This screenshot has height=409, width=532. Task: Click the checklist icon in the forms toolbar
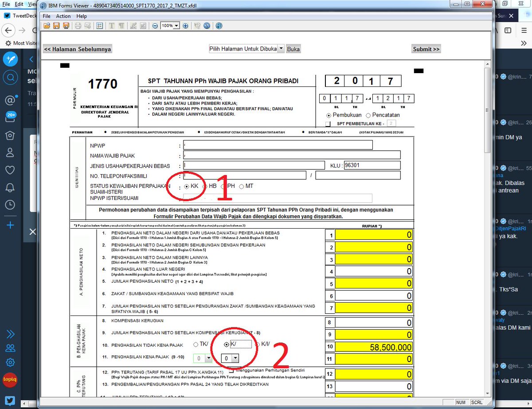click(x=99, y=26)
